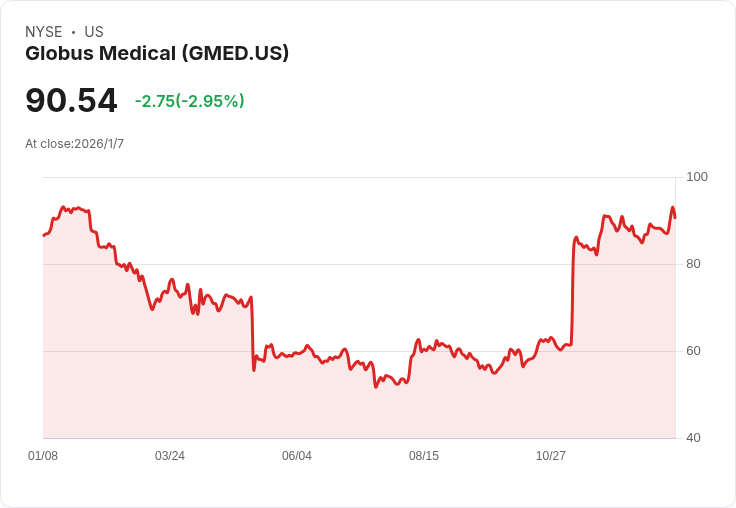736x508 pixels.
Task: Click the 90.54 current price
Action: 71,100
